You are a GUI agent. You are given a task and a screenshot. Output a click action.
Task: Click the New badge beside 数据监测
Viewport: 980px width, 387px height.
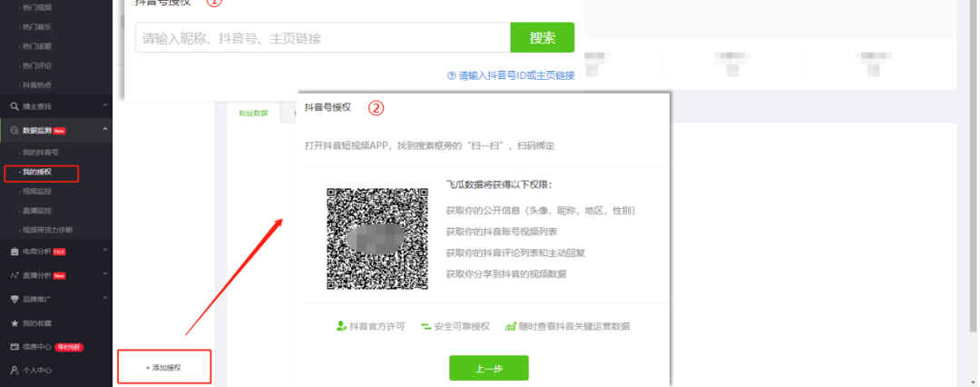pos(59,131)
